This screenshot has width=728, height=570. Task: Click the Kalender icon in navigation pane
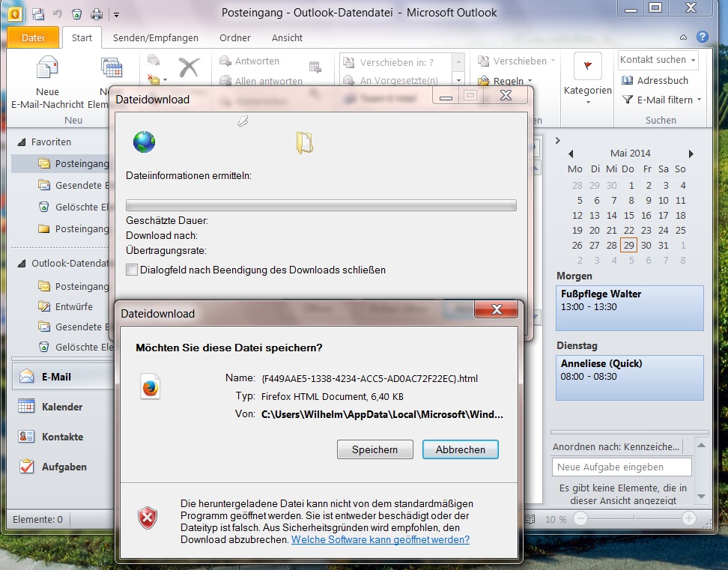26,406
